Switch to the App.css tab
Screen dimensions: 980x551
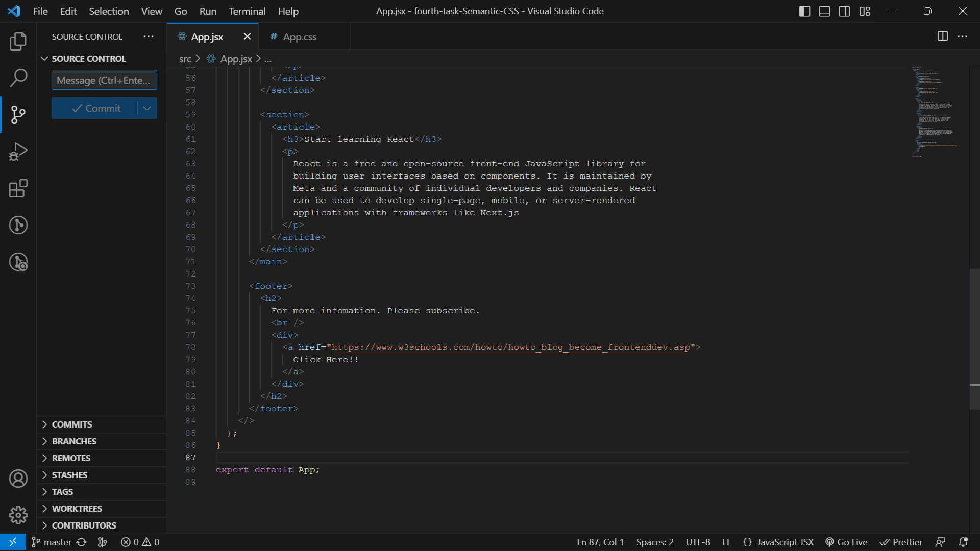300,36
